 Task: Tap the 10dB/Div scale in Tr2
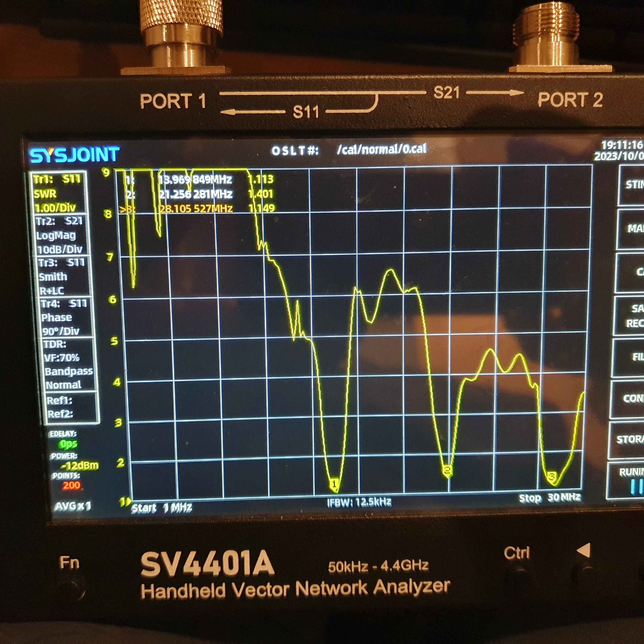[60, 250]
